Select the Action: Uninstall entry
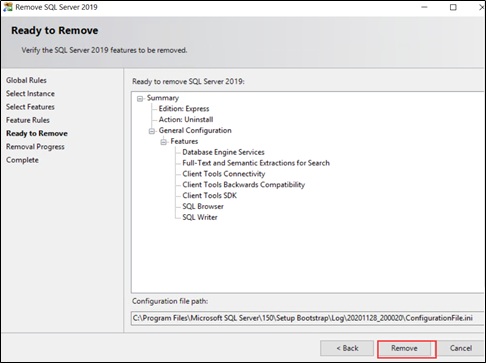This screenshot has width=486, height=363. (186, 119)
